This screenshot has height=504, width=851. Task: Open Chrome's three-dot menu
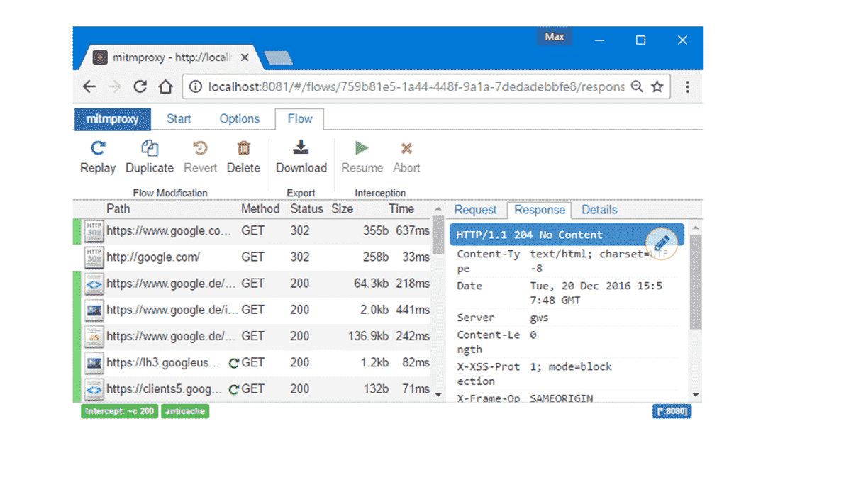tap(687, 86)
